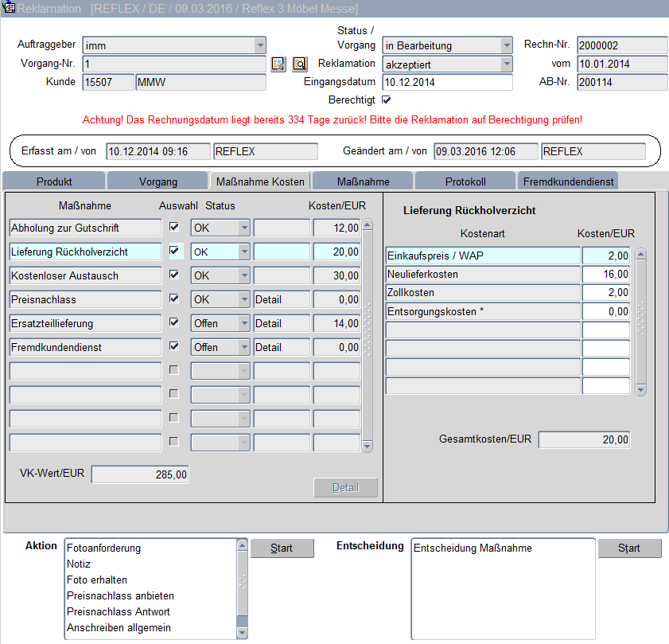Image resolution: width=669 pixels, height=644 pixels.
Task: Select Entscheidung Maßnahme in the Entscheidung list
Action: click(x=473, y=548)
